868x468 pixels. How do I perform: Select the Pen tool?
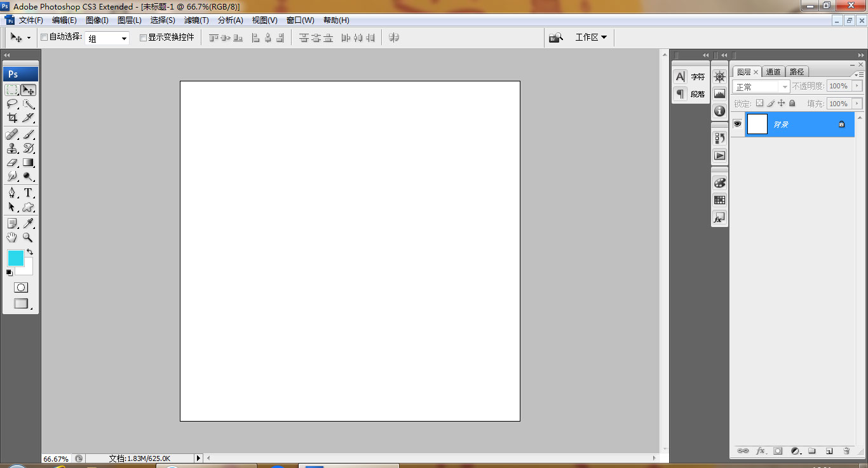[x=12, y=193]
